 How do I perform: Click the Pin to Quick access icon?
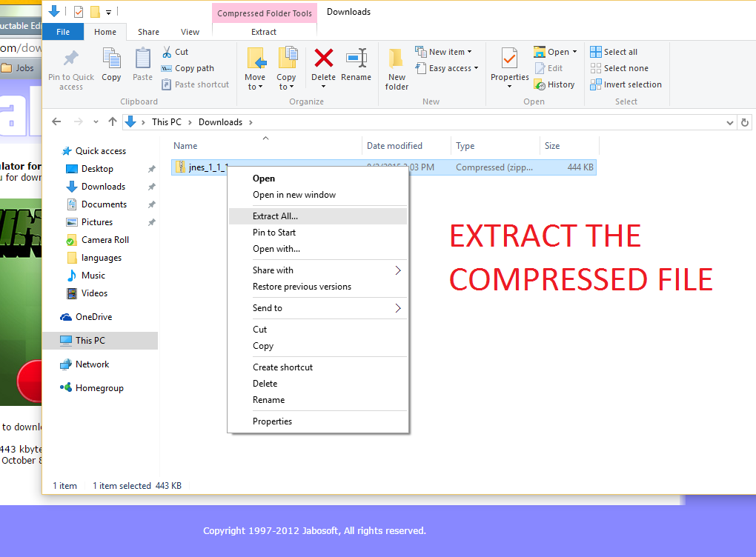coord(70,59)
